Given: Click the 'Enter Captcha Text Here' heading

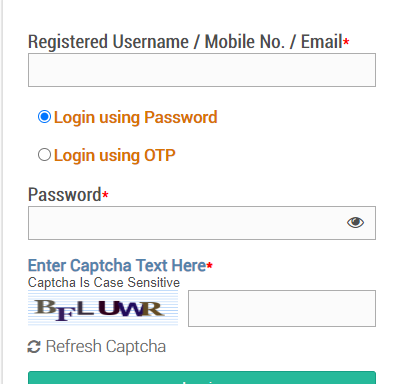Looking at the screenshot, I should pos(117,266).
